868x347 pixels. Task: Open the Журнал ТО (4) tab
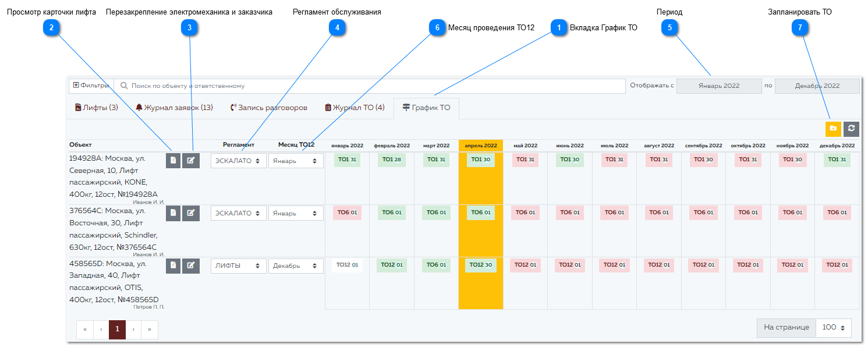tap(355, 108)
